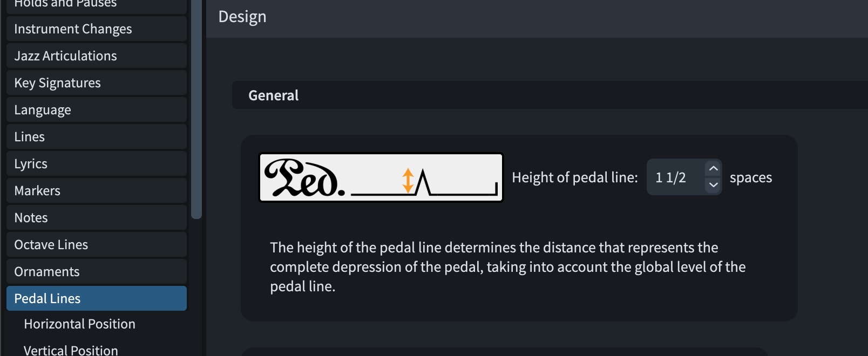The image size is (868, 356).
Task: Open the Lyrics options page
Action: [97, 163]
